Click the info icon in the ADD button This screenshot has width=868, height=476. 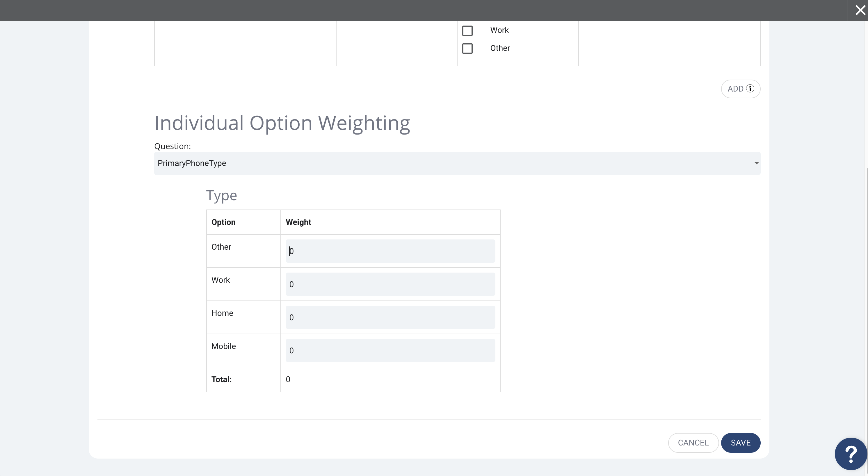click(750, 89)
